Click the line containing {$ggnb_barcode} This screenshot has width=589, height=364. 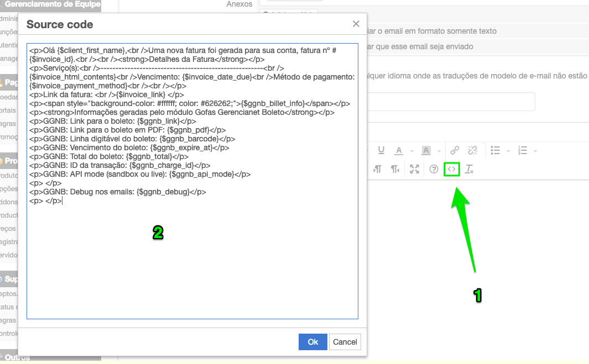(132, 139)
